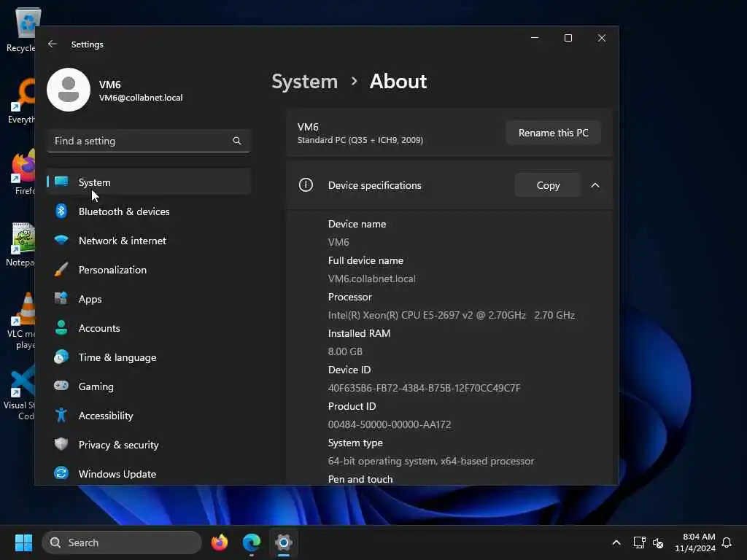Click the Personalization paintbrush icon
This screenshot has width=747, height=560.
61,270
